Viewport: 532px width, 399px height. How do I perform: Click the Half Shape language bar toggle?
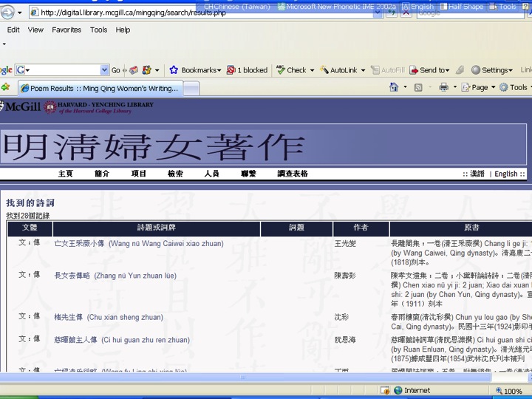pos(461,7)
